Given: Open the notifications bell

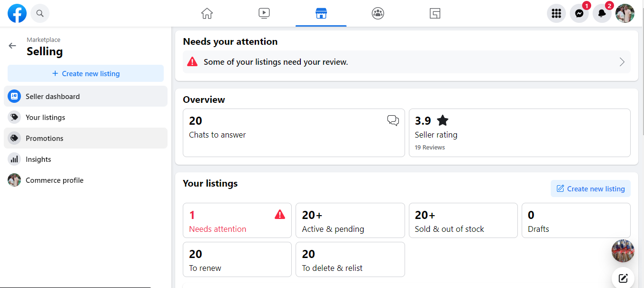Looking at the screenshot, I should [x=602, y=13].
